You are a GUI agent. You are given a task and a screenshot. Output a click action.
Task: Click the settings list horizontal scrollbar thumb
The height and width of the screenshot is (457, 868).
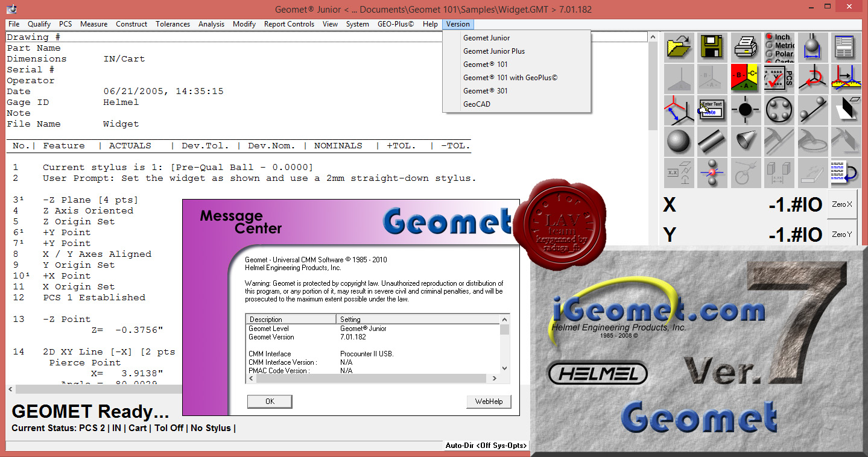pyautogui.click(x=371, y=379)
